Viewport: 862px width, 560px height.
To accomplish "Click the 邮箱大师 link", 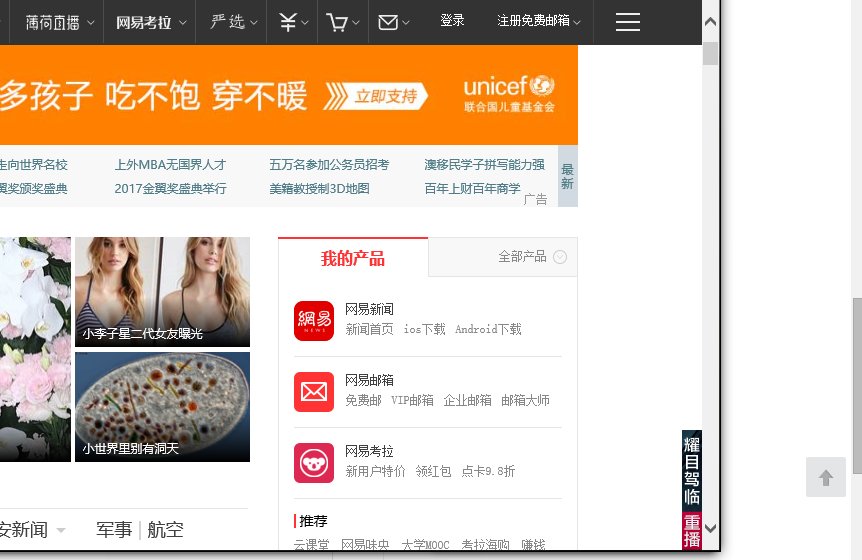I will coord(526,400).
